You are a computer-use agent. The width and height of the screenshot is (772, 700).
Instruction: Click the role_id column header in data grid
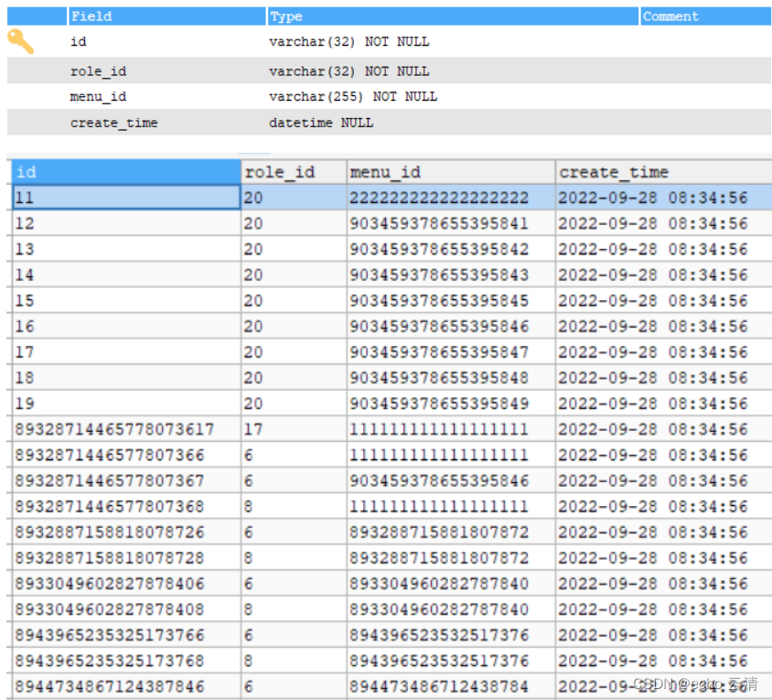pyautogui.click(x=294, y=172)
